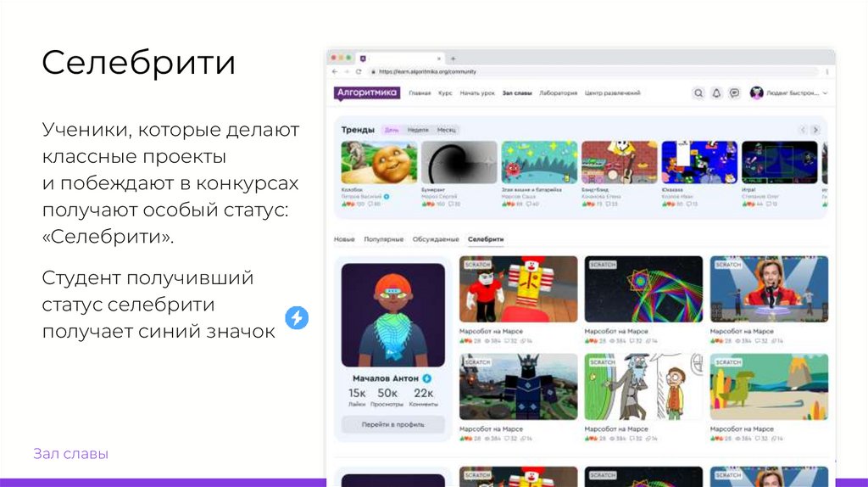Expand the user account dropdown arrow

coord(825,93)
